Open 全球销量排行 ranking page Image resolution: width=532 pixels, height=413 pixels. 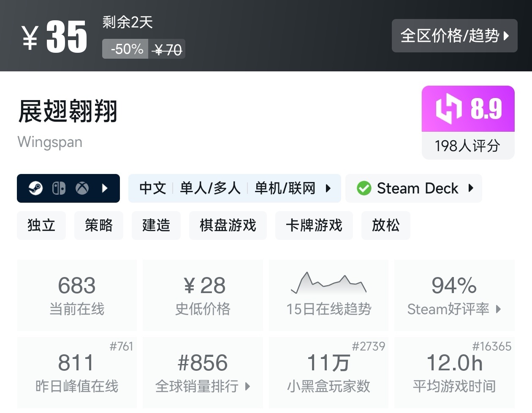(x=203, y=386)
